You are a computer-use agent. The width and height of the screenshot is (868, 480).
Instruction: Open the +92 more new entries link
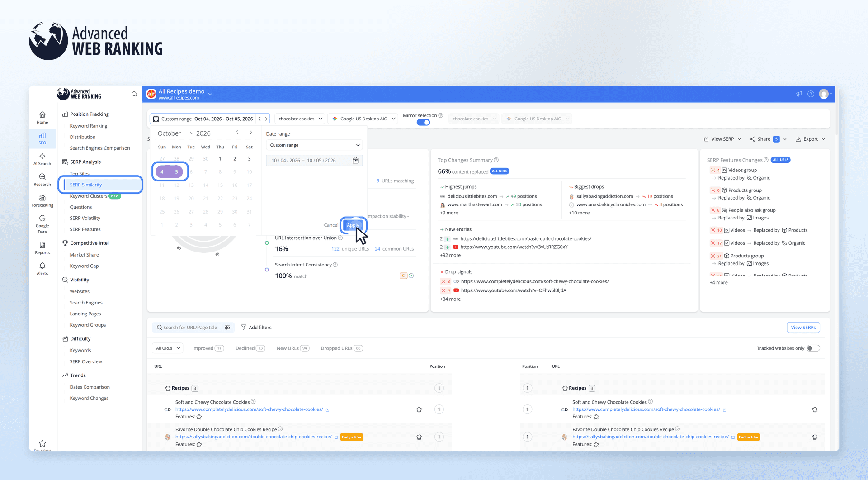tap(450, 255)
